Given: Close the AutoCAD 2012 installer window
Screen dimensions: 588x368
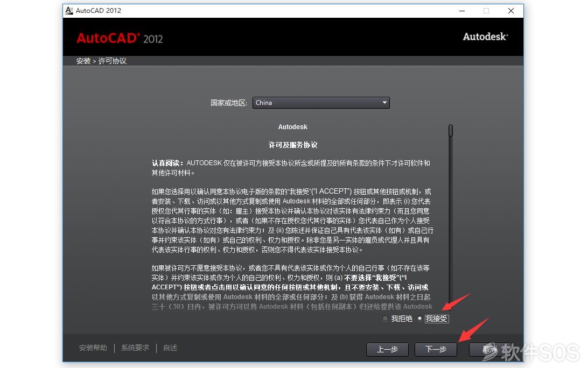Looking at the screenshot, I should (511, 11).
